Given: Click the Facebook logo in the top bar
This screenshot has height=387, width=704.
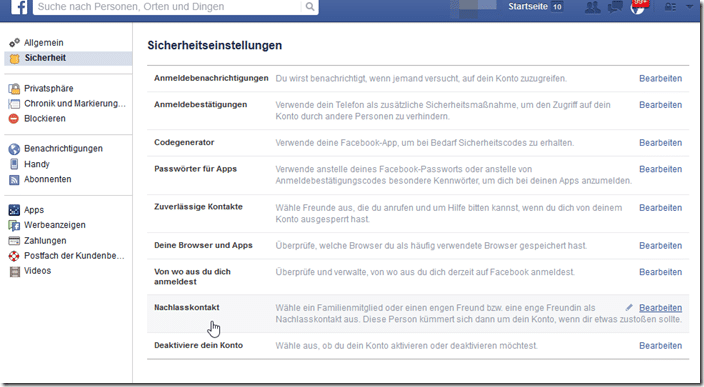Looking at the screenshot, I should click(19, 7).
